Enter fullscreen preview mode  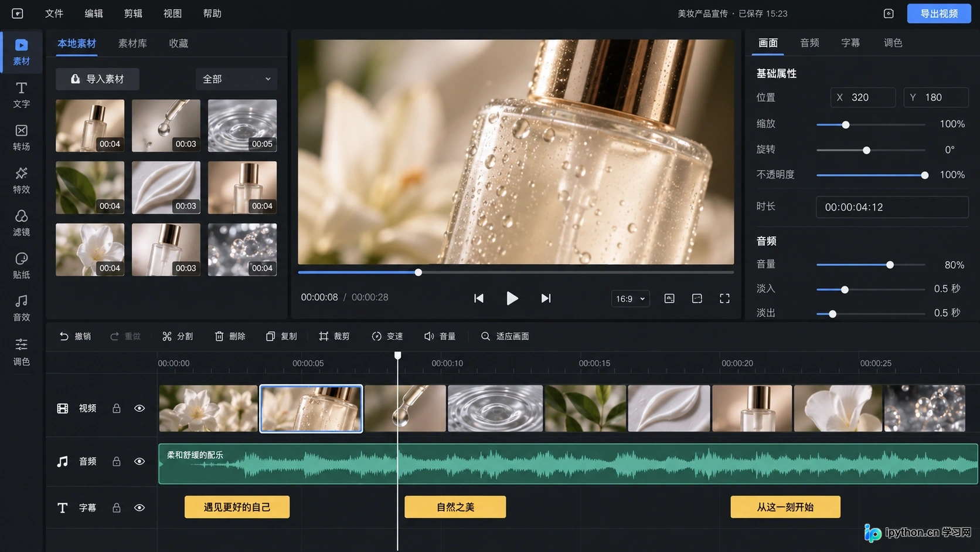tap(724, 299)
